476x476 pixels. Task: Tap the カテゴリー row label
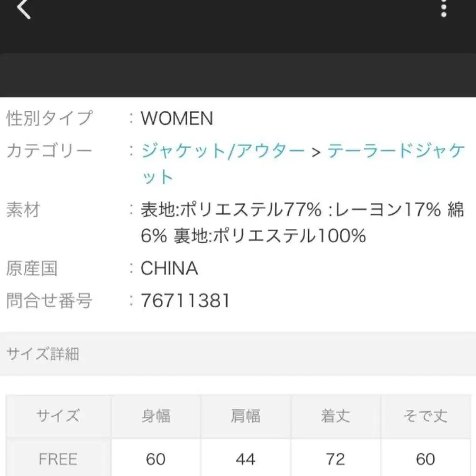[48, 151]
